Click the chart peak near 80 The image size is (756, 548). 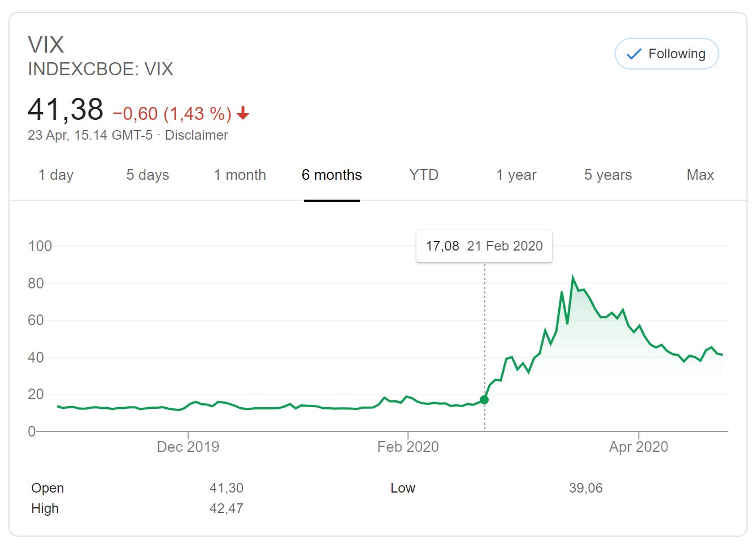point(573,278)
